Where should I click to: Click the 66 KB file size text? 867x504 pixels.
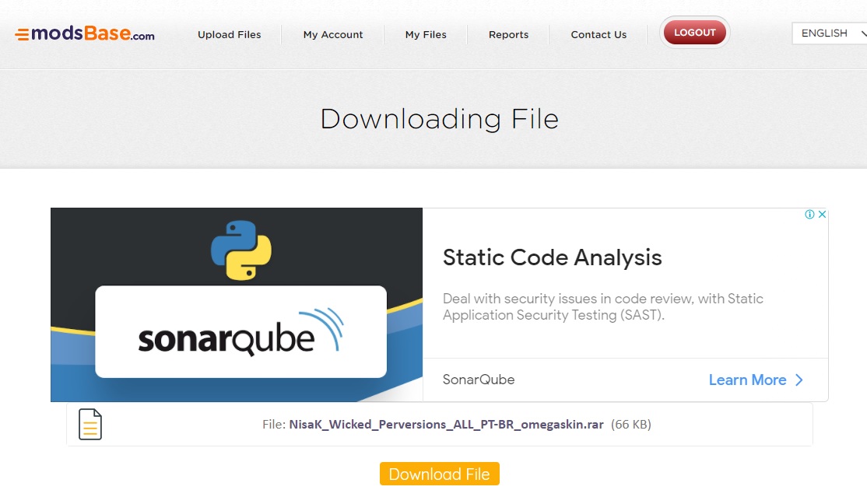631,425
